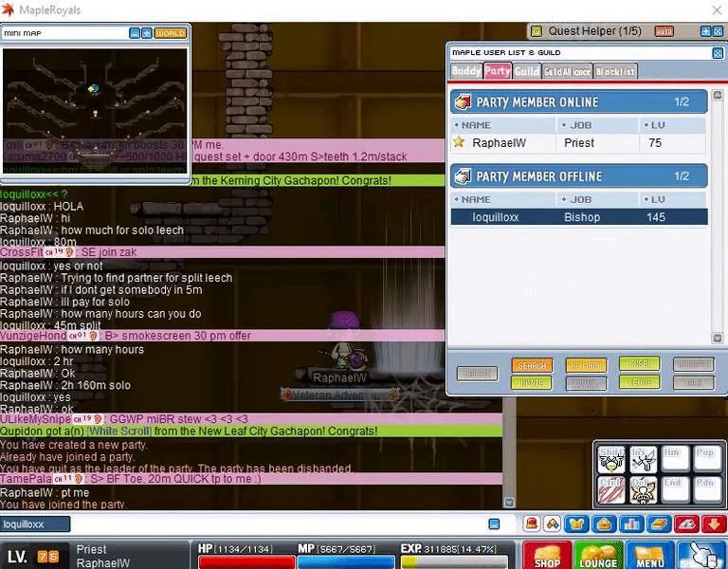
Task: Open the Guild tab
Action: click(x=527, y=71)
